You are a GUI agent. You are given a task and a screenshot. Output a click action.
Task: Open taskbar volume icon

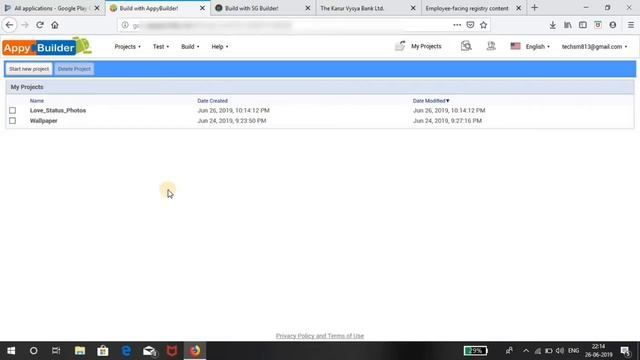click(x=560, y=351)
